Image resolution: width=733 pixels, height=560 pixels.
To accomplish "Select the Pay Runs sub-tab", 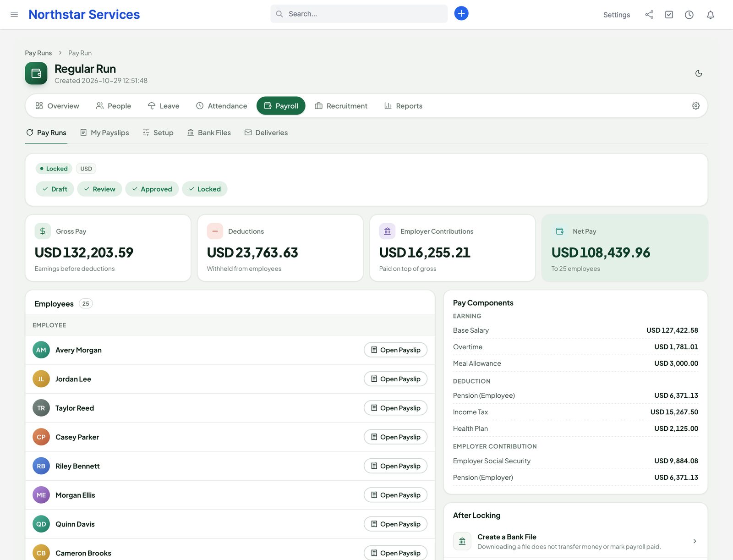I will coord(46,132).
